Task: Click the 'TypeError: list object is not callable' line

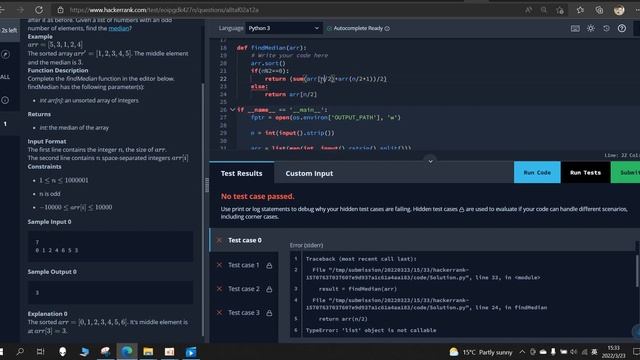Action: pyautogui.click(x=371, y=330)
